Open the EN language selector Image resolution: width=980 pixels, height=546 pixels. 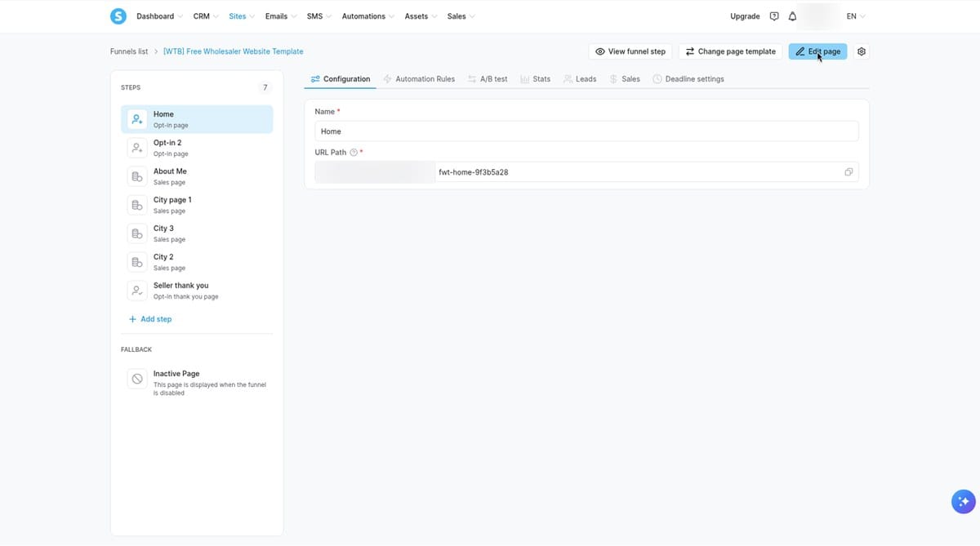pyautogui.click(x=856, y=16)
